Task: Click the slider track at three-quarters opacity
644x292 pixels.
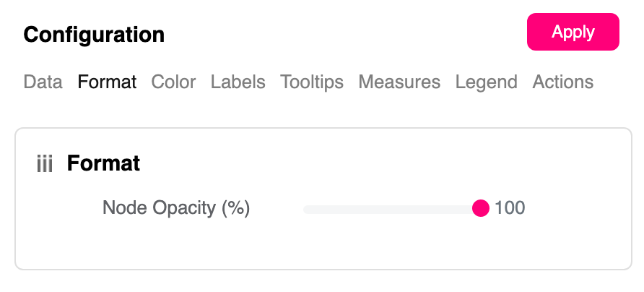Action: pyautogui.click(x=437, y=210)
